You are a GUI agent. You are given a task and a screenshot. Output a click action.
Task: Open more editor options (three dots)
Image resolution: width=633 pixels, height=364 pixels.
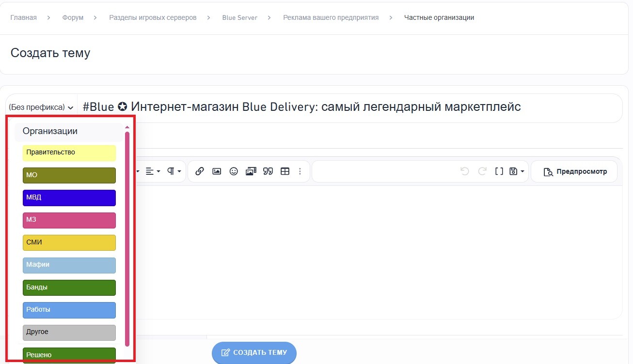[x=300, y=171]
